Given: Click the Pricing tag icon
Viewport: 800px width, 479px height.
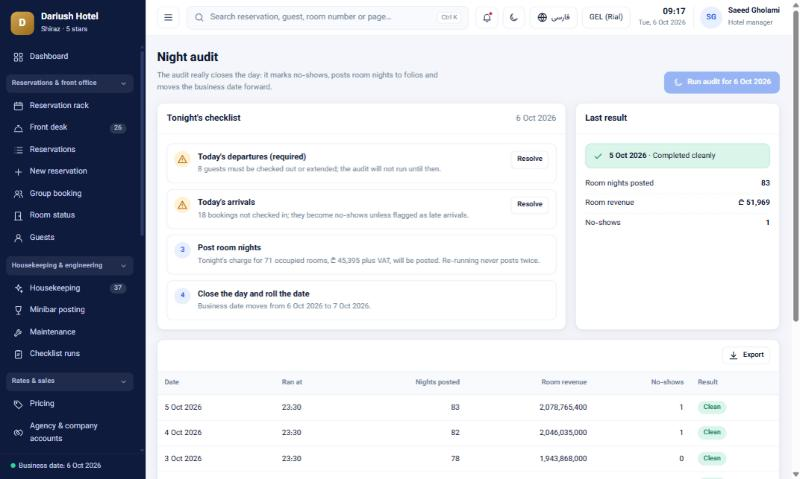Looking at the screenshot, I should [x=18, y=404].
